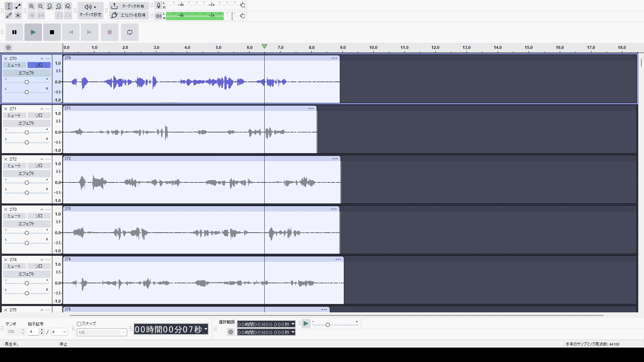The height and width of the screenshot is (362, 644).
Task: Click the オーディオ共有 button
Action: click(x=129, y=6)
